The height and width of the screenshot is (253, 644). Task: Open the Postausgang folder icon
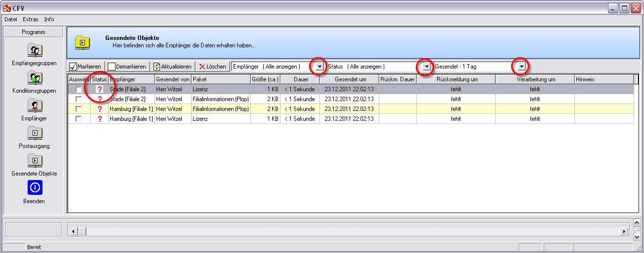point(35,133)
